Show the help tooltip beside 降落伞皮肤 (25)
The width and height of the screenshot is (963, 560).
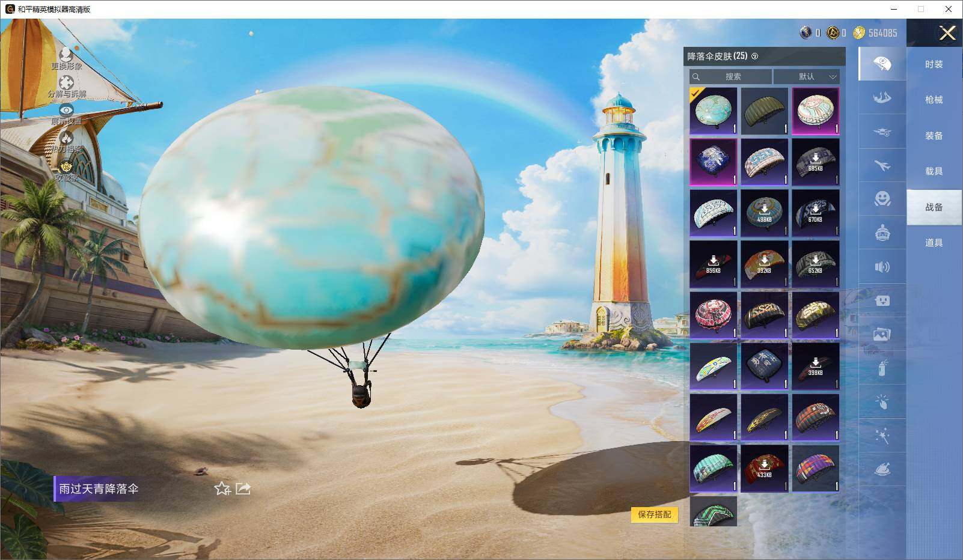coord(755,56)
